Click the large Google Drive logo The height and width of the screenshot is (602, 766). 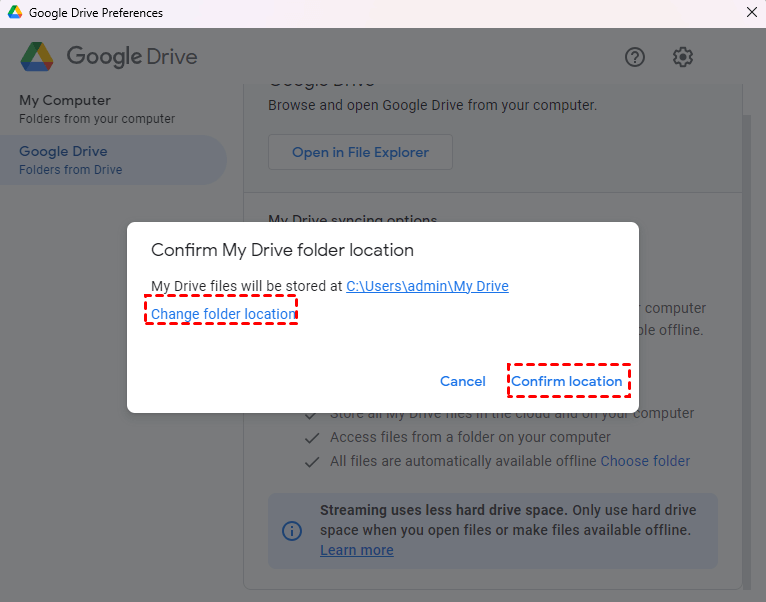pos(37,56)
